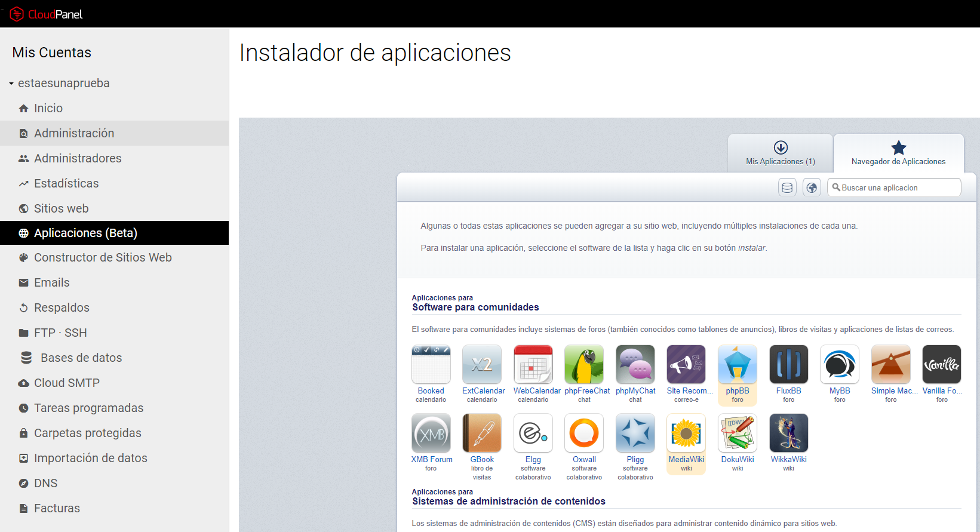Select the Pligg app icon
Viewport: 980px width, 532px height.
tap(635, 433)
